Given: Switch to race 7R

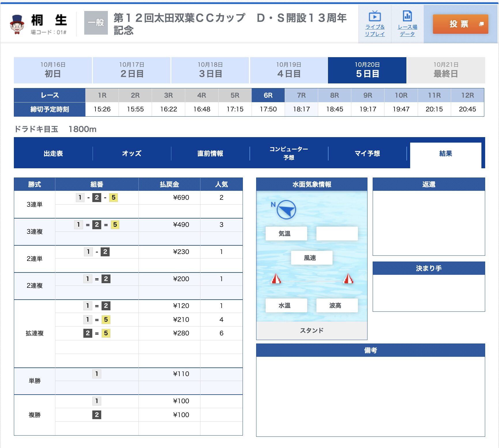Looking at the screenshot, I should (x=301, y=95).
